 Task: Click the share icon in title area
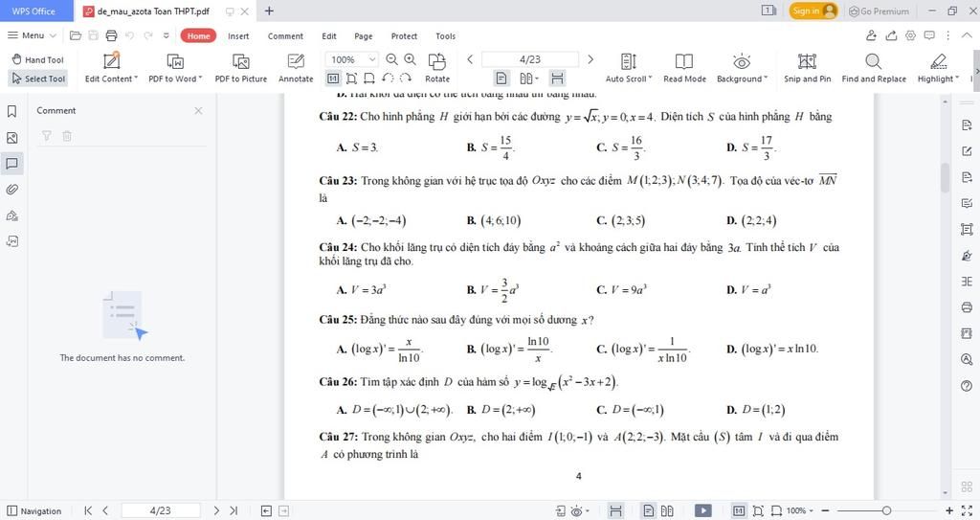[892, 35]
